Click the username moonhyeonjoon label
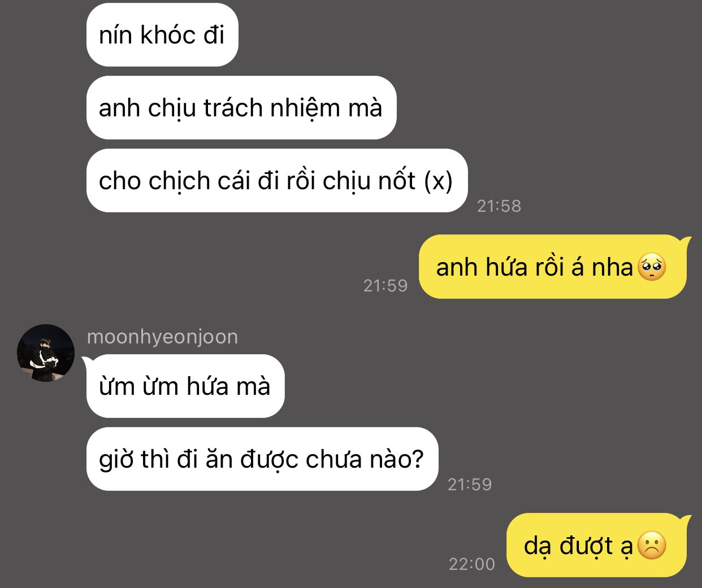 [162, 337]
